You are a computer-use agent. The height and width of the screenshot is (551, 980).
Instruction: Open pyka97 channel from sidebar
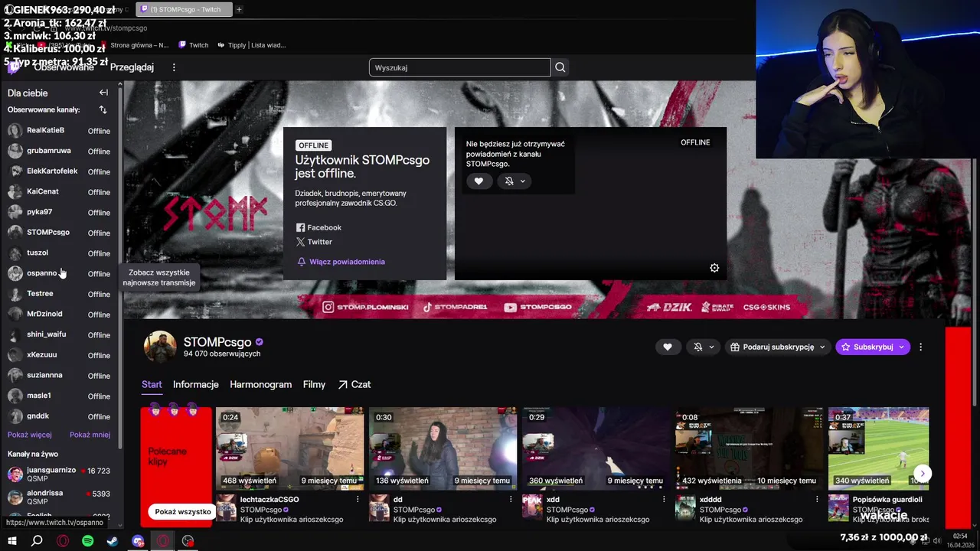pyautogui.click(x=60, y=212)
